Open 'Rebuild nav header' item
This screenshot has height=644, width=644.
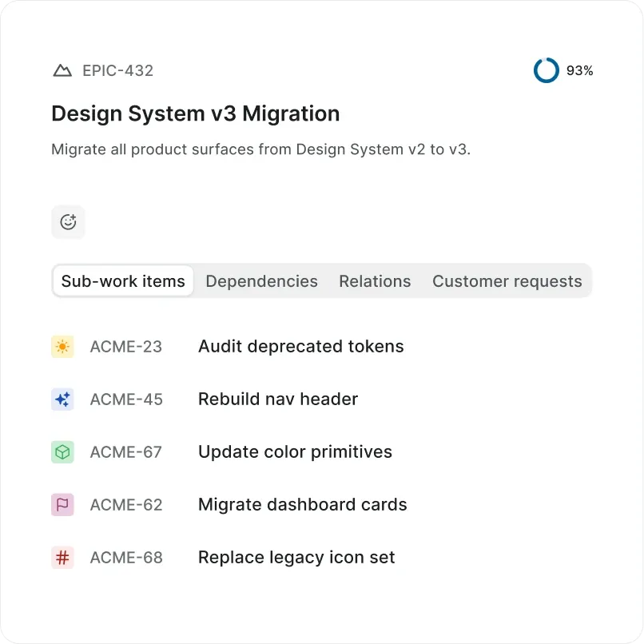pyautogui.click(x=278, y=400)
